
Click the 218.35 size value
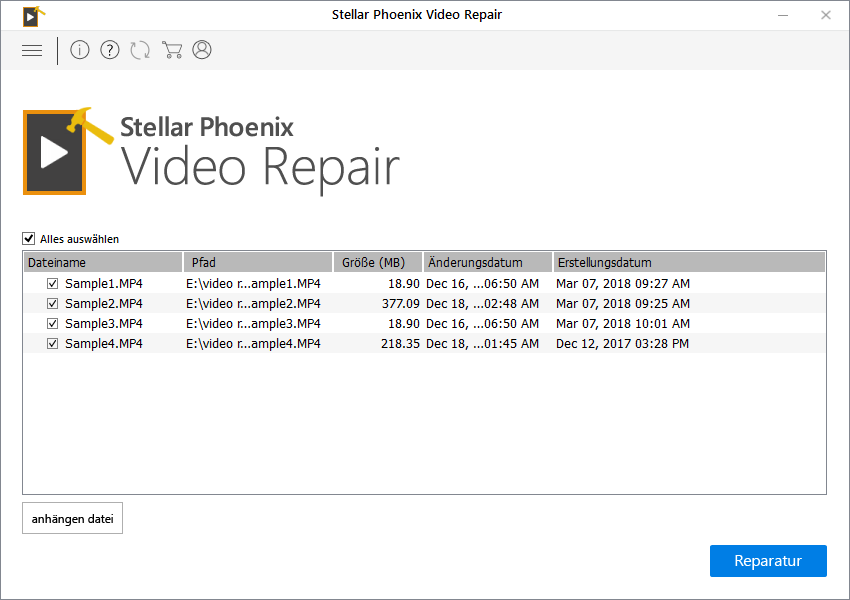pos(400,344)
